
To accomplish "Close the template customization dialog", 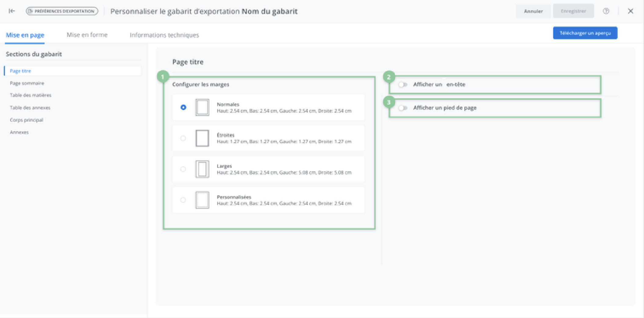I will pos(631,11).
